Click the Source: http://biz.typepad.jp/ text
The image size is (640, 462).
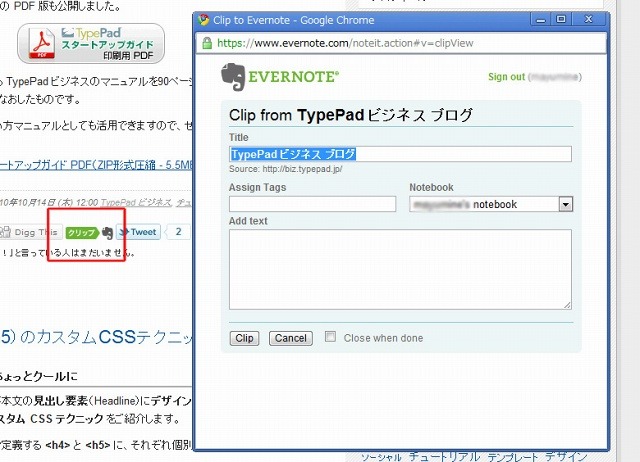(x=286, y=169)
